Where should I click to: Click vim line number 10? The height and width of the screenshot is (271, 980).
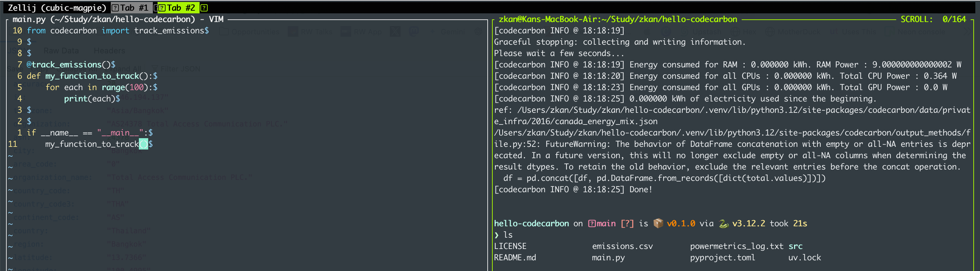point(17,30)
